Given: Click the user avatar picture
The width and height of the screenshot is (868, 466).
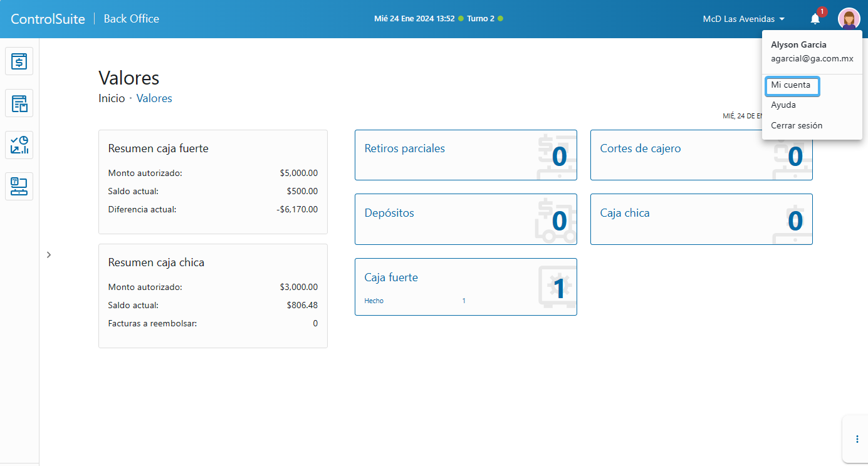Looking at the screenshot, I should 849,19.
